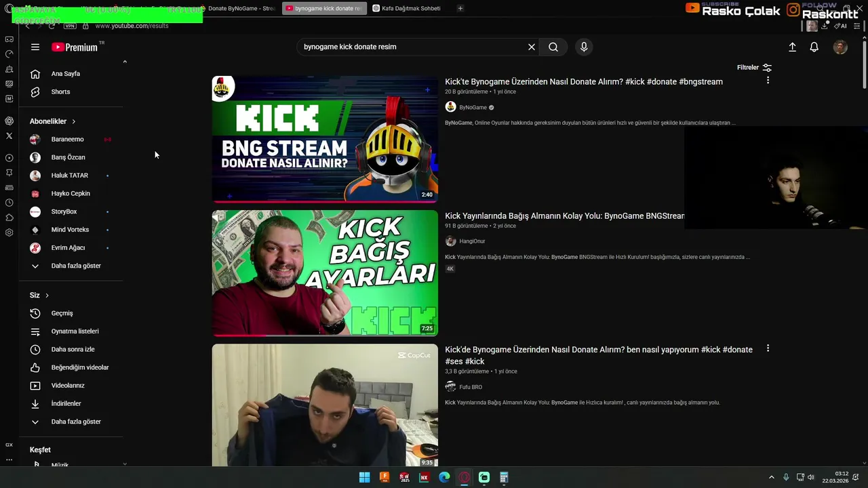
Task: Open extensions cube icon in Opera sidebar
Action: 9,218
